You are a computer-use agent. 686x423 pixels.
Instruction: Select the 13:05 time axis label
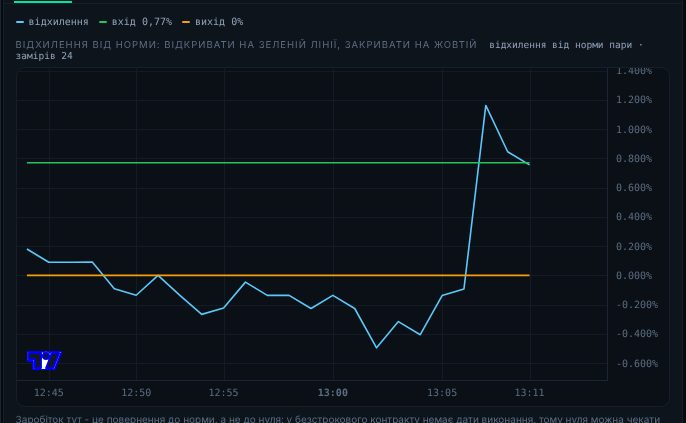click(442, 393)
